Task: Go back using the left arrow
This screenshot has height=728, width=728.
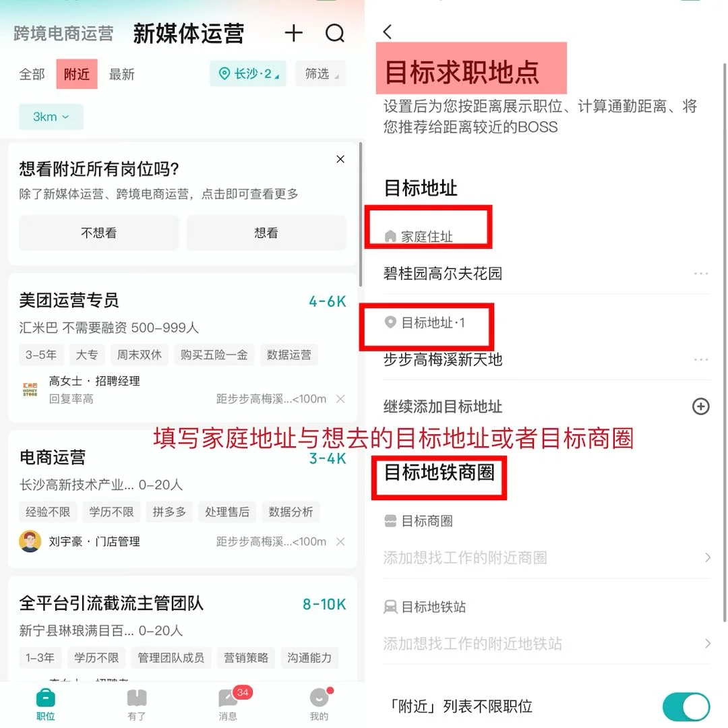Action: [388, 32]
